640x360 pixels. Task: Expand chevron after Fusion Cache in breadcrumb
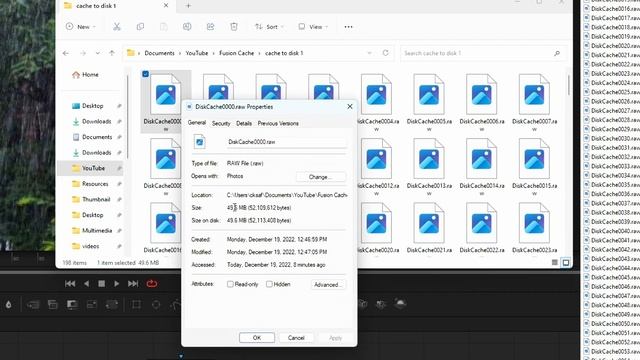click(x=260, y=53)
